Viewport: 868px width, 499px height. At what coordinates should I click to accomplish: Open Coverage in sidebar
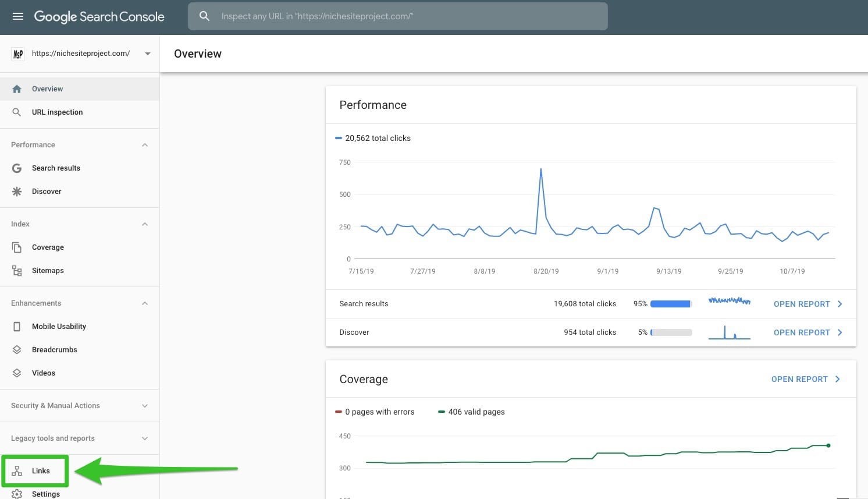coord(80,247)
